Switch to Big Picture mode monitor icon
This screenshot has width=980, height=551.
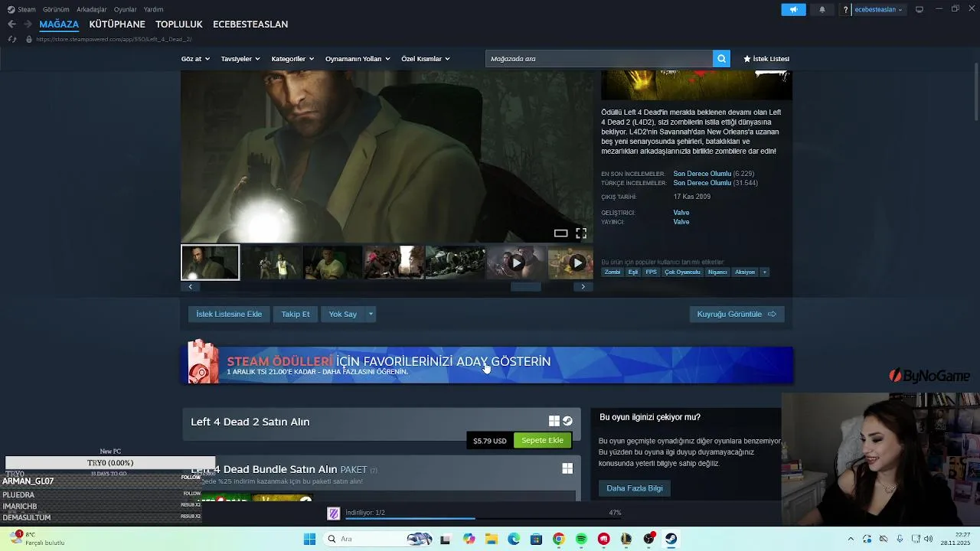[920, 9]
